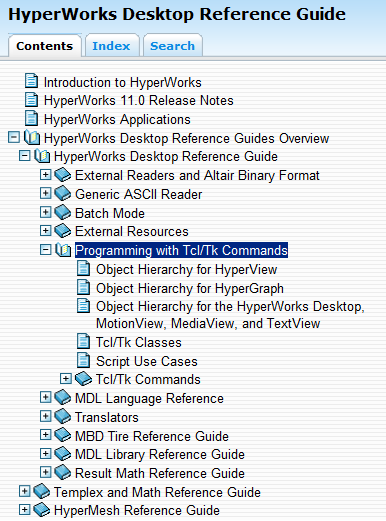Expand the Templex and Math Reference Guide node
The image size is (386, 521).
(24, 491)
